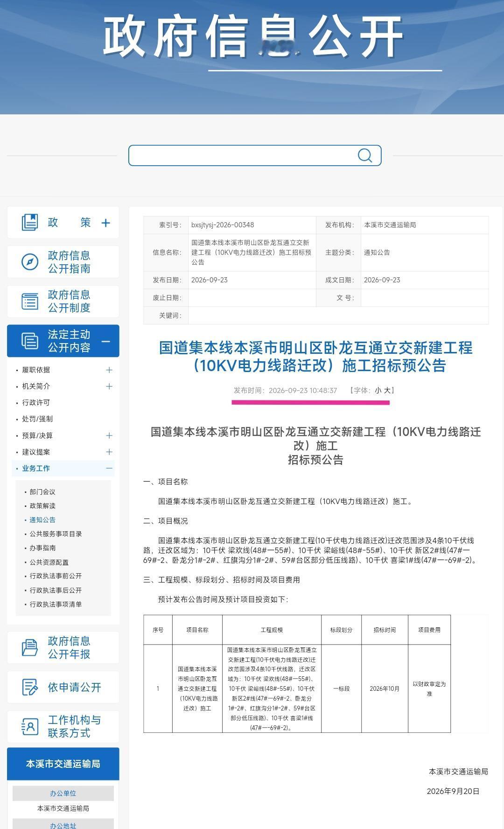This screenshot has width=504, height=829.
Task: Focus the site search input field
Action: pyautogui.click(x=255, y=155)
